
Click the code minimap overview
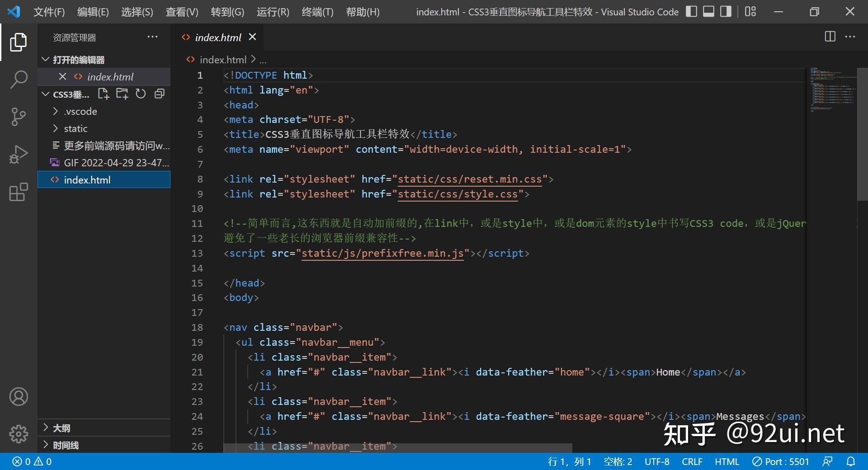coord(831,90)
